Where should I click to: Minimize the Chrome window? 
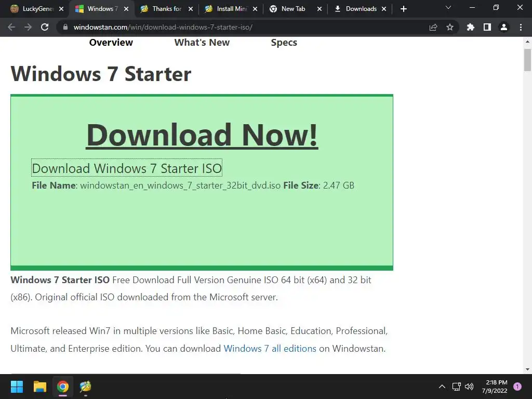click(x=472, y=7)
